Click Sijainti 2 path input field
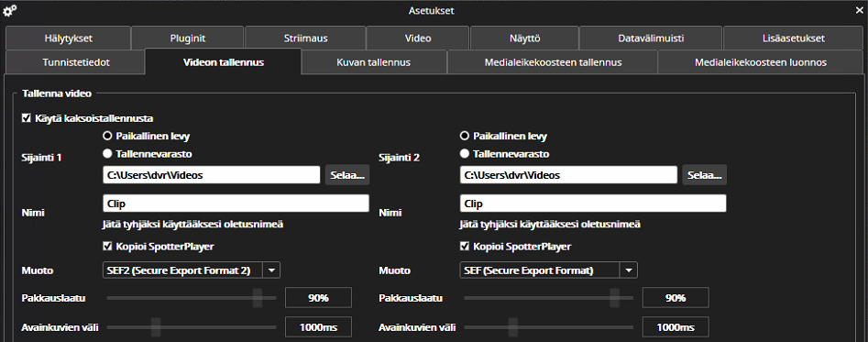Screen dimensions: 868x342 [568, 175]
